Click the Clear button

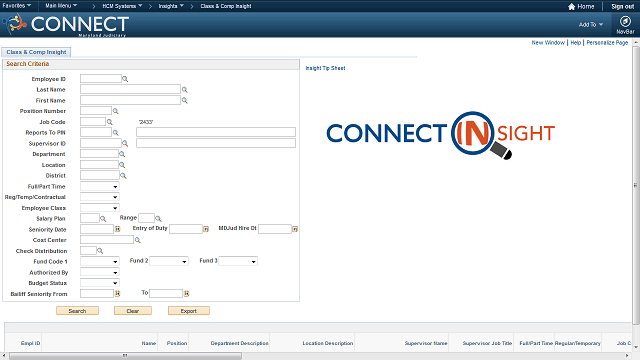[133, 311]
